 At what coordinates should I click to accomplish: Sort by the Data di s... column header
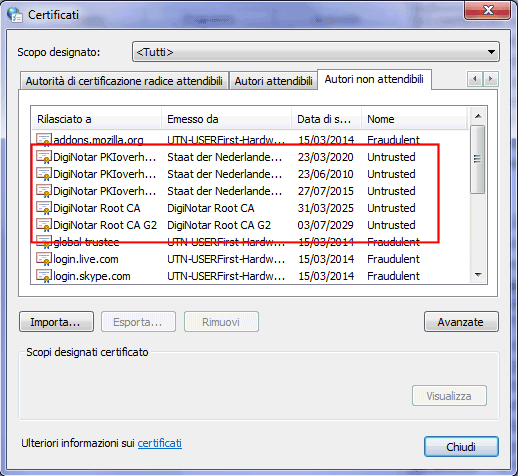(327, 119)
